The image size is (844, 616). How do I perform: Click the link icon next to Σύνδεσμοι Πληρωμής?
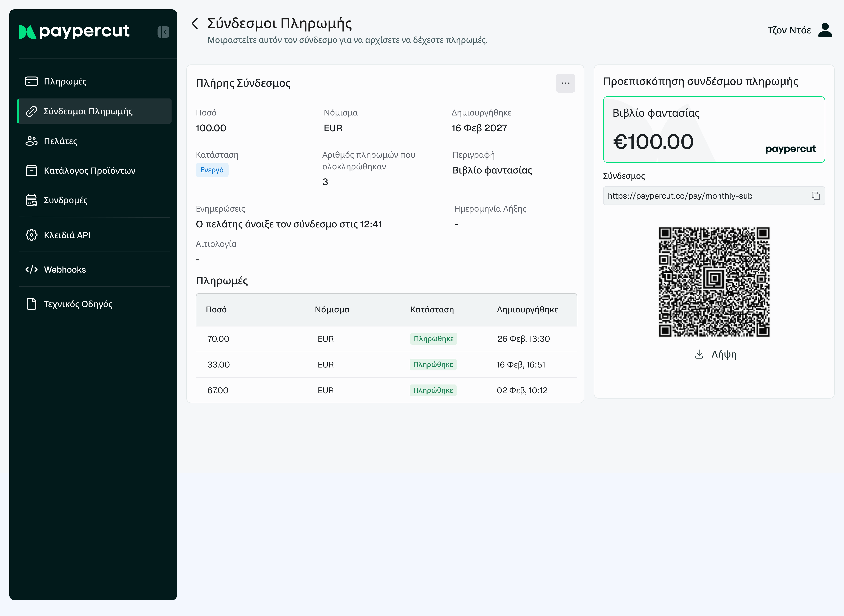click(31, 111)
